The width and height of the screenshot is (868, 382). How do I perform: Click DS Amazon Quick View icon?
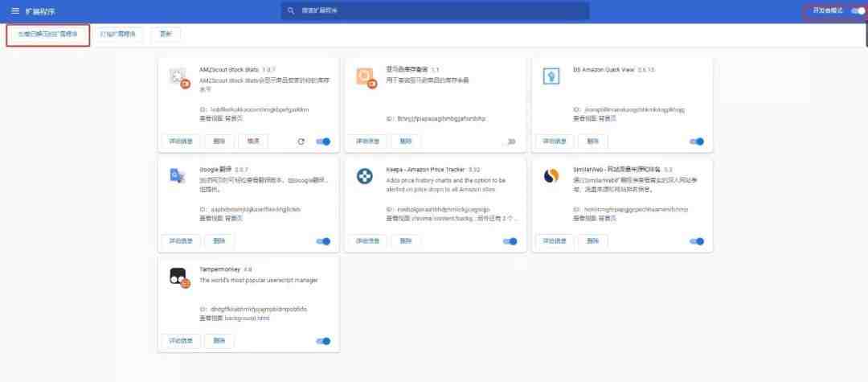pyautogui.click(x=551, y=76)
